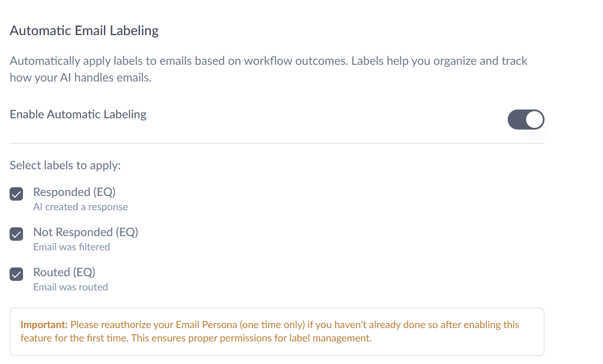Click the bold "Important:" word in notice

pyautogui.click(x=44, y=325)
